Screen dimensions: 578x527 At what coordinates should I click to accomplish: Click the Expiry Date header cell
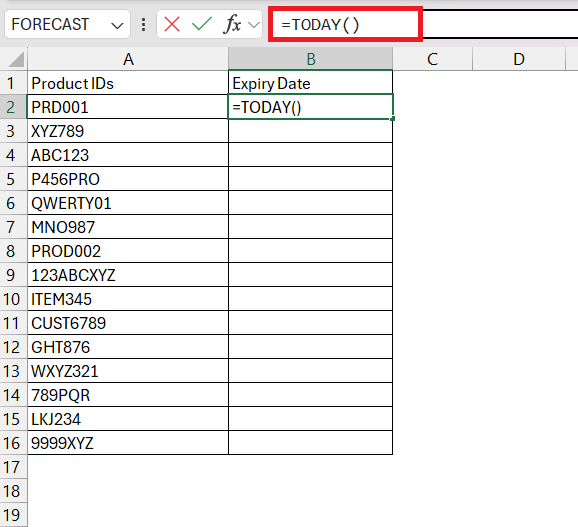[310, 83]
